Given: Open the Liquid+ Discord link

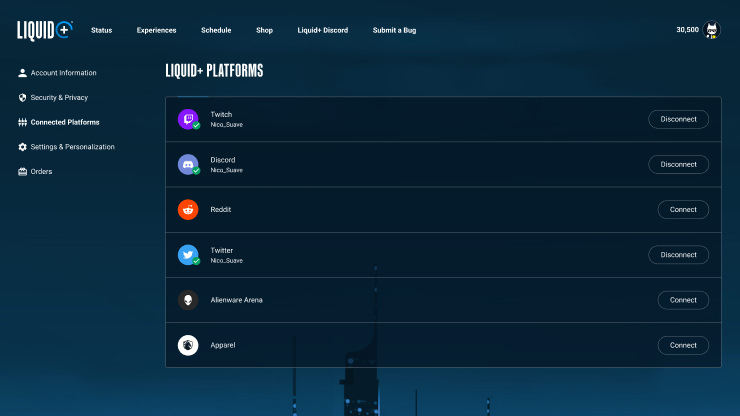Looking at the screenshot, I should coord(323,30).
